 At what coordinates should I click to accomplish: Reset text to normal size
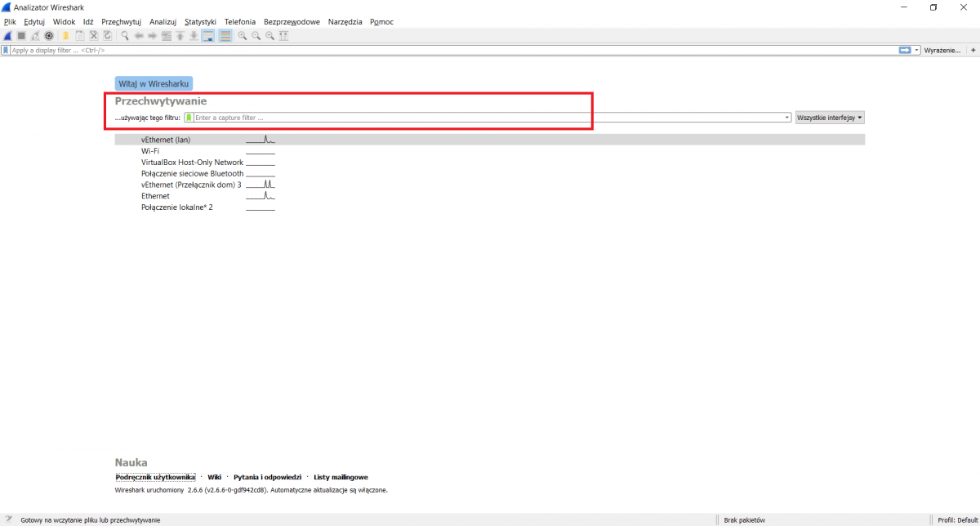[270, 36]
